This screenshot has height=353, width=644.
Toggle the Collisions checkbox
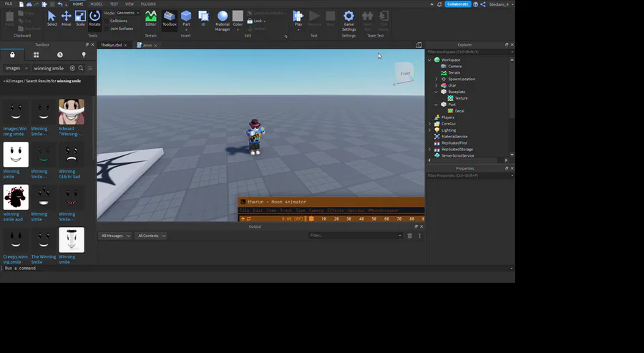107,21
